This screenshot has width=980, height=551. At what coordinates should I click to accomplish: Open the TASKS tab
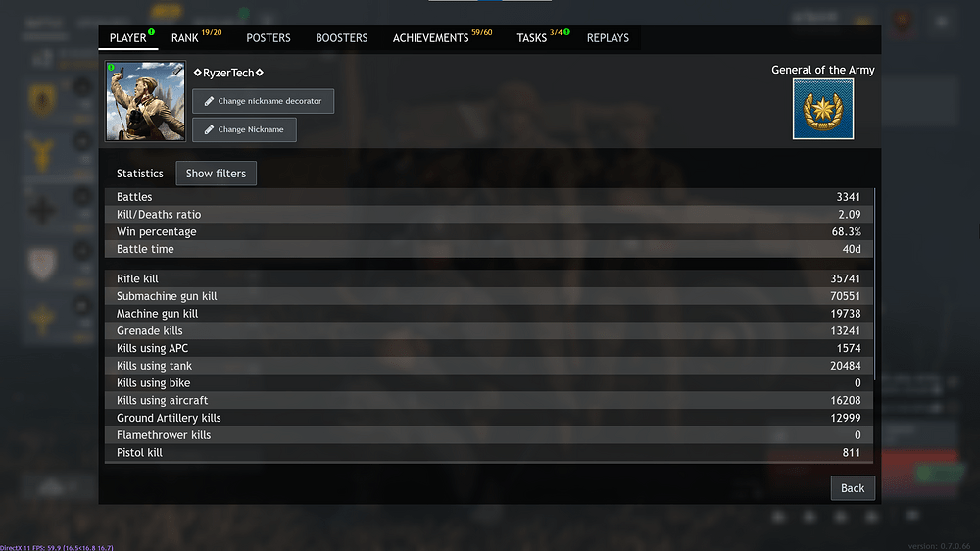[x=532, y=38]
